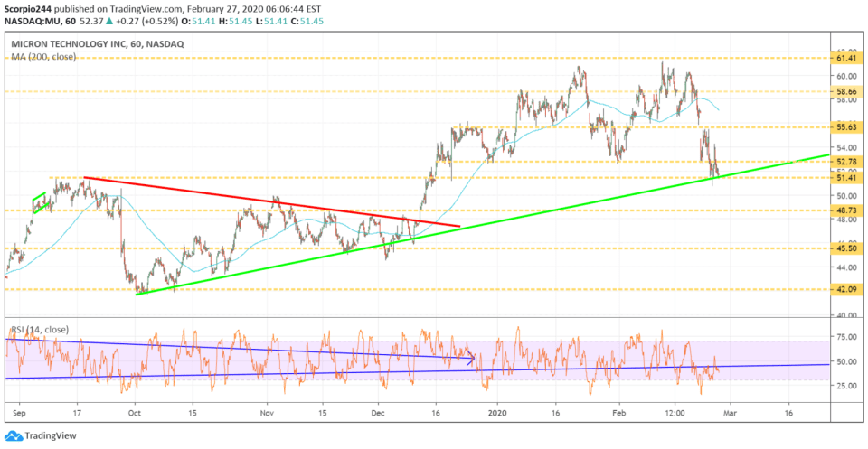
Task: Click the "12:00" time axis label
Action: click(x=675, y=413)
